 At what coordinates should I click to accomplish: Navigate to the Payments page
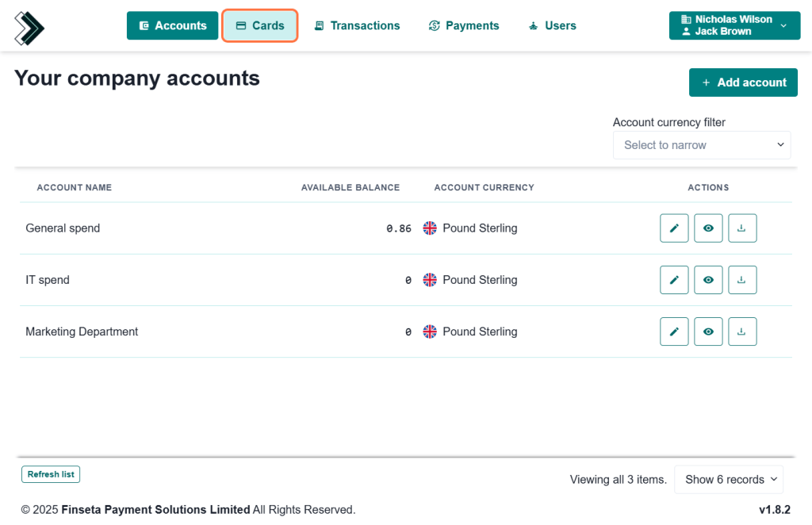[x=464, y=25]
